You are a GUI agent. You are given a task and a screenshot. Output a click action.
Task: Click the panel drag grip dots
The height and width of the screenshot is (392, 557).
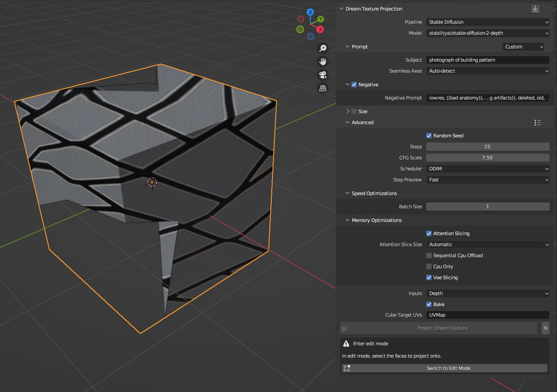pos(548,9)
